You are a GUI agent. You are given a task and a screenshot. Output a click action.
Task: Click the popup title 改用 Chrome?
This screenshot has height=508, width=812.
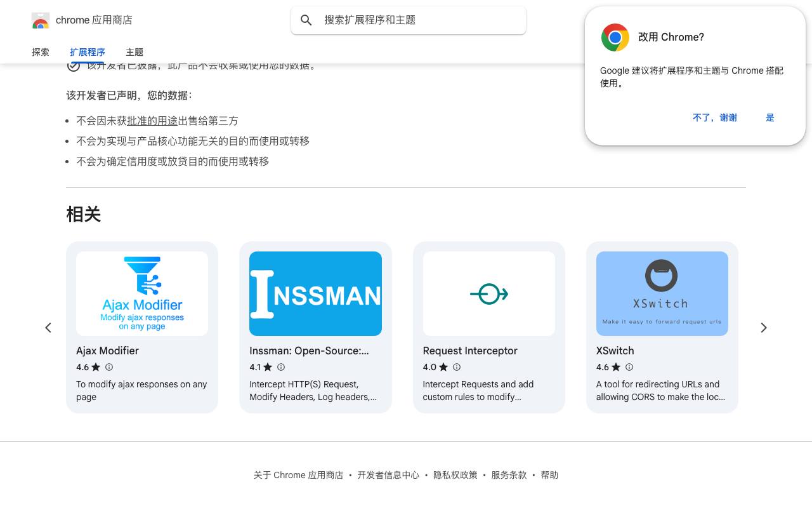click(671, 37)
